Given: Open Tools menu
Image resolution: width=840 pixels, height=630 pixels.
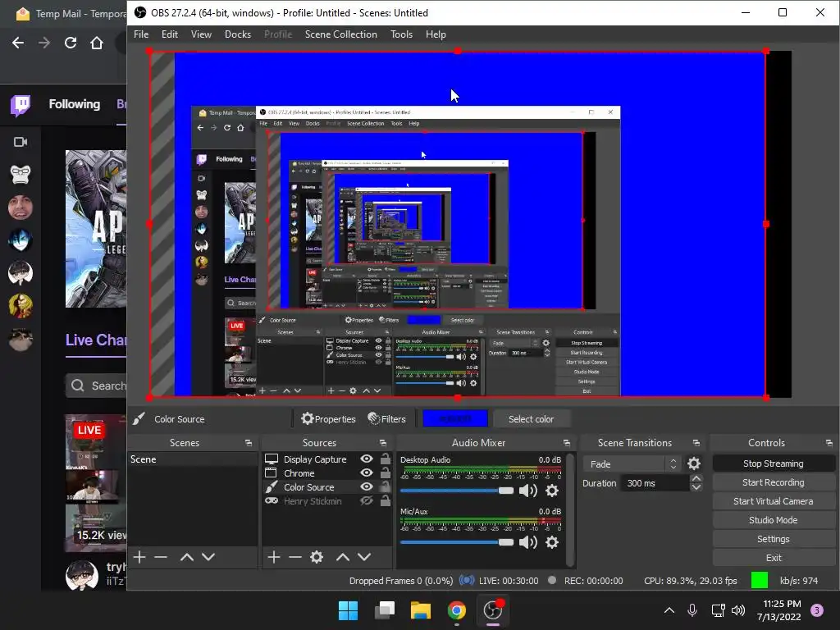Looking at the screenshot, I should (x=401, y=34).
